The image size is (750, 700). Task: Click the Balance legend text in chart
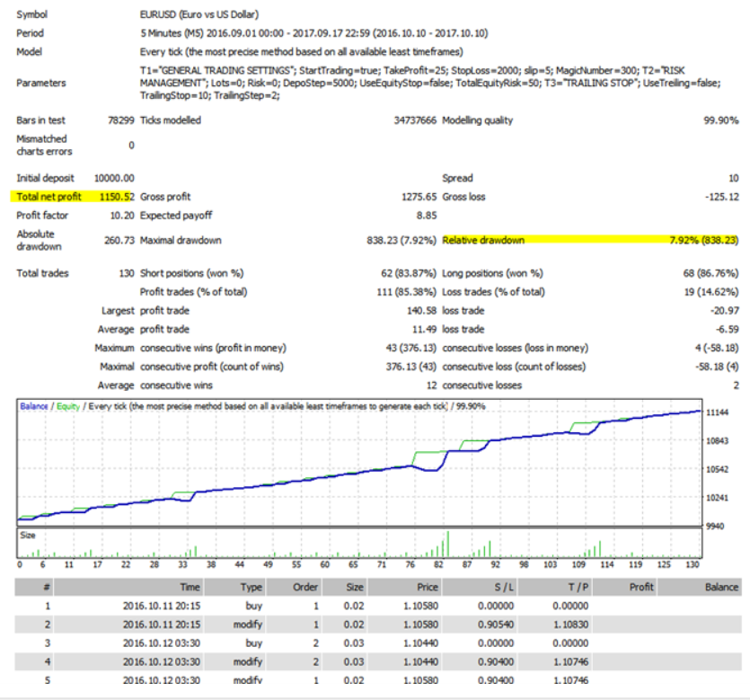coord(35,406)
